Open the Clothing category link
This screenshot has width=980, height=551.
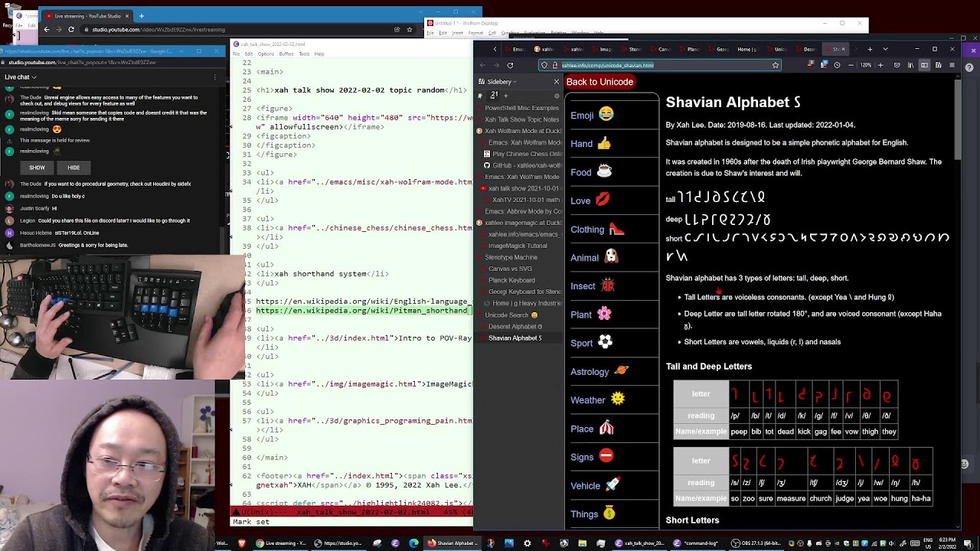[x=587, y=230]
